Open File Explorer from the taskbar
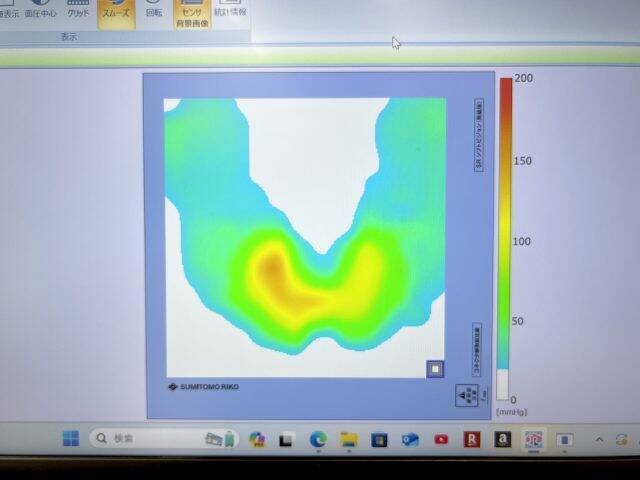The height and width of the screenshot is (480, 640). coord(349,439)
